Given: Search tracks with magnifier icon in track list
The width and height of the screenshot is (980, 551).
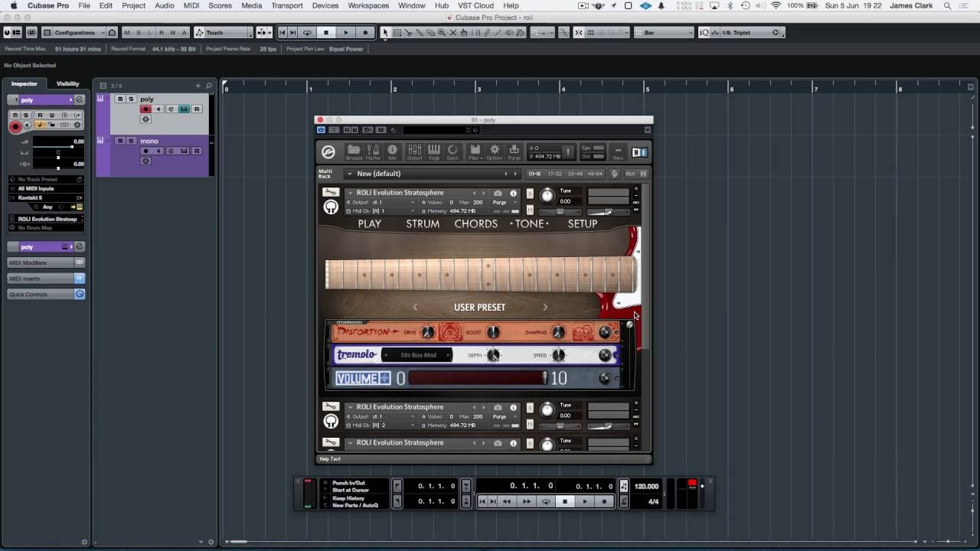Looking at the screenshot, I should [208, 86].
